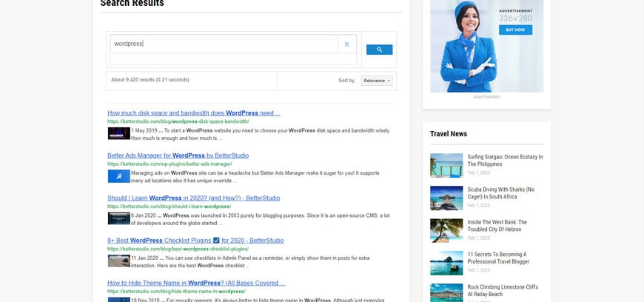This screenshot has width=644, height=302.
Task: Open '8+ Best WordPress Checklist Plugins' result
Action: coord(195,241)
